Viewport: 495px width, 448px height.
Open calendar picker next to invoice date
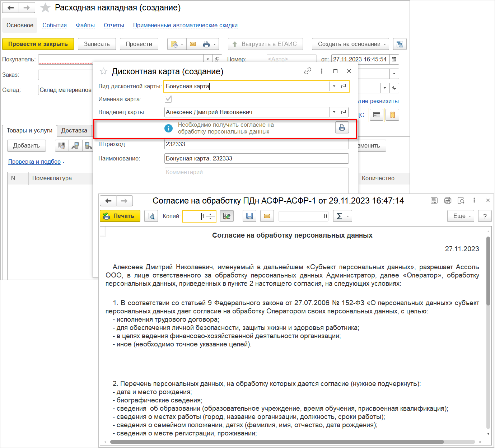pyautogui.click(x=394, y=59)
